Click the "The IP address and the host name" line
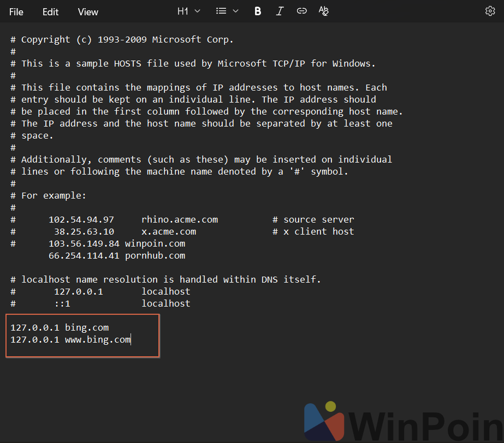 201,124
